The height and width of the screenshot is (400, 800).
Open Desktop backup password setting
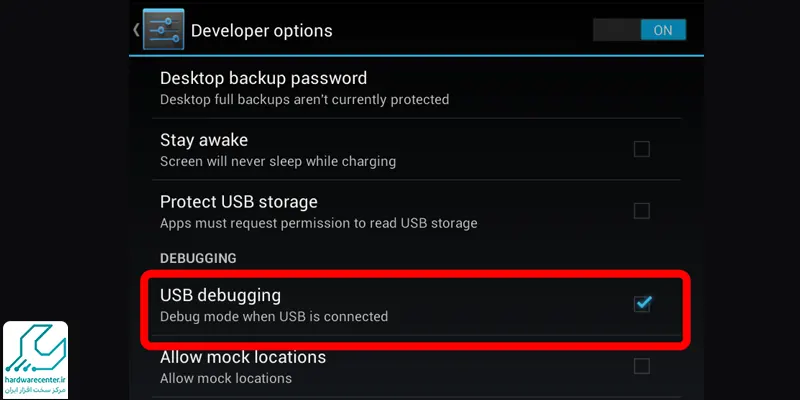tap(416, 88)
